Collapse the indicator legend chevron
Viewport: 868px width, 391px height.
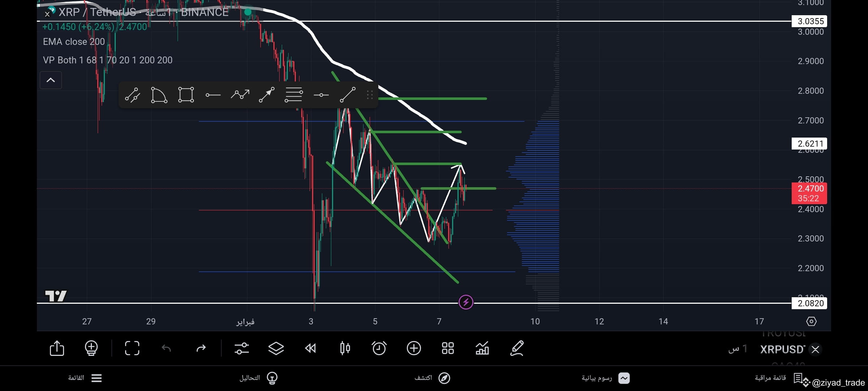[51, 80]
